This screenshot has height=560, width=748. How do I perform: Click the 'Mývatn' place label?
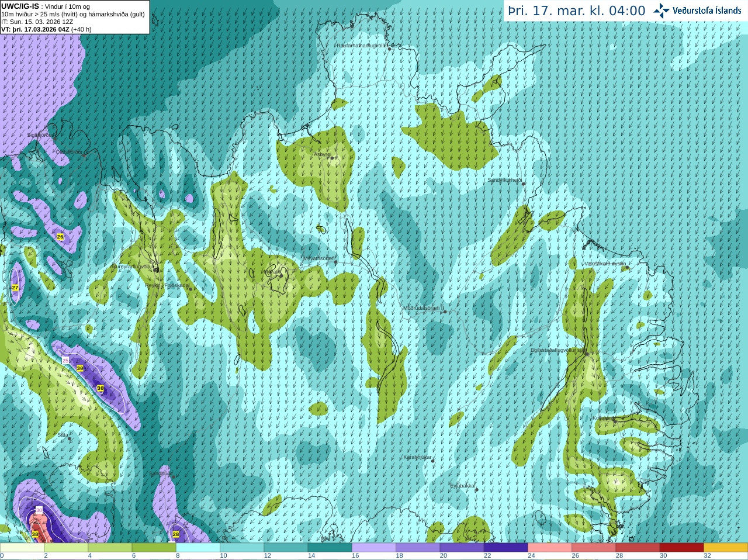tap(272, 272)
